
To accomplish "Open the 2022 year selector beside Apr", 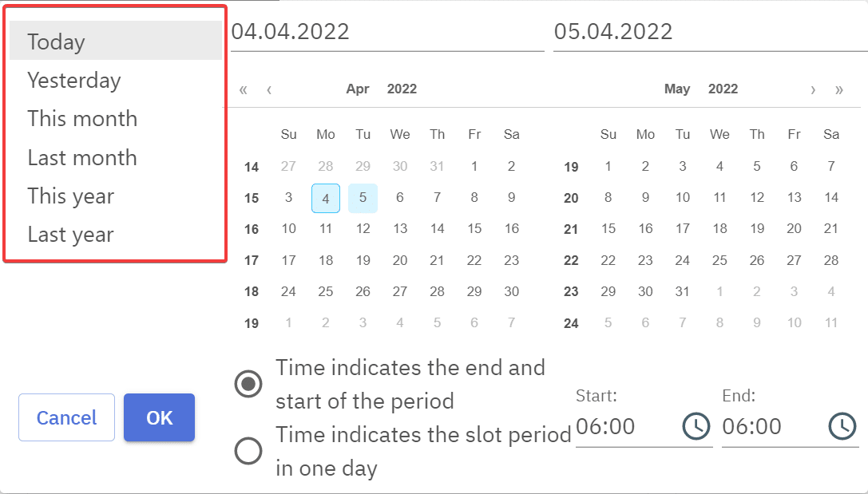I will tap(402, 89).
